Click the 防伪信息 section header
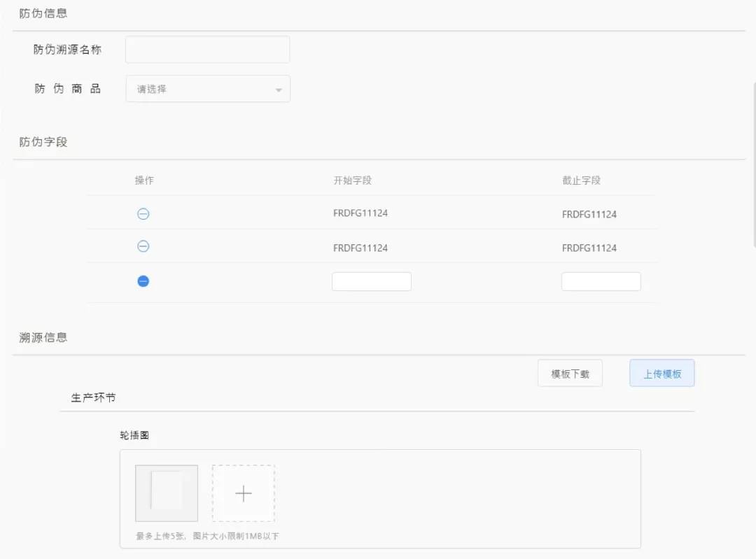The width and height of the screenshot is (756, 559). pos(43,13)
